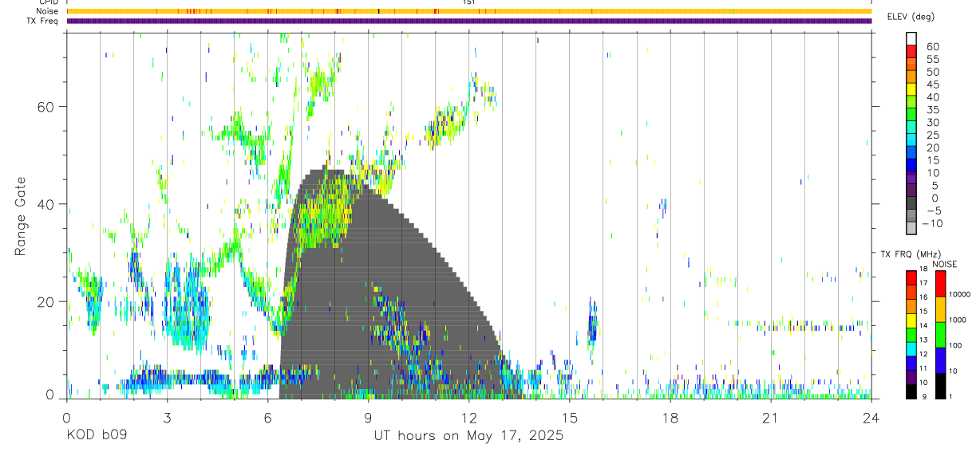
Task: Click the '9' tick on the UT hours axis
Action: point(368,418)
